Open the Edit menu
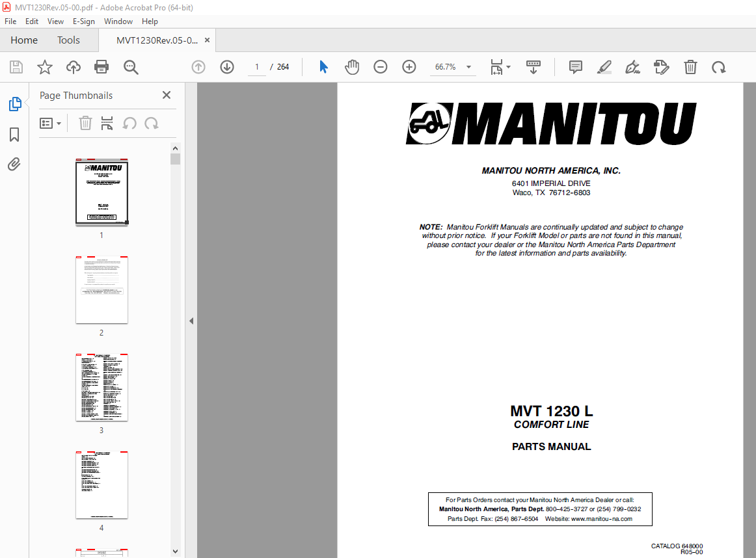756x558 pixels. (x=32, y=21)
